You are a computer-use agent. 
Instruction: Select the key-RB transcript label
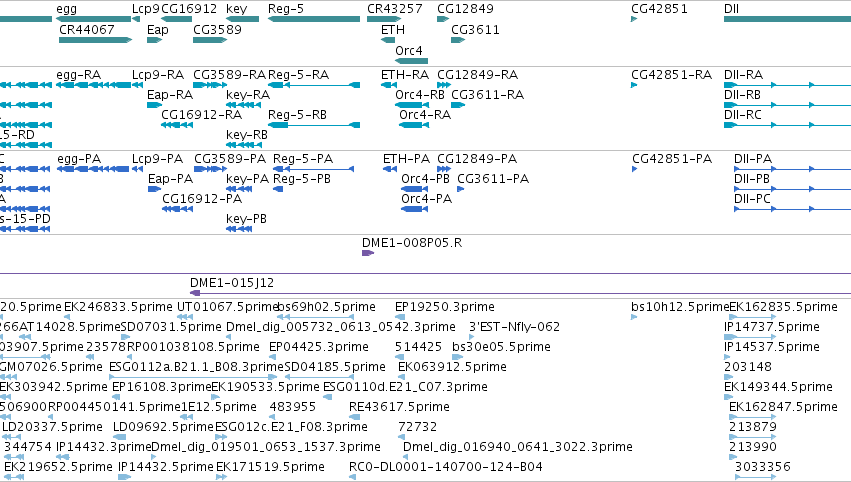247,135
